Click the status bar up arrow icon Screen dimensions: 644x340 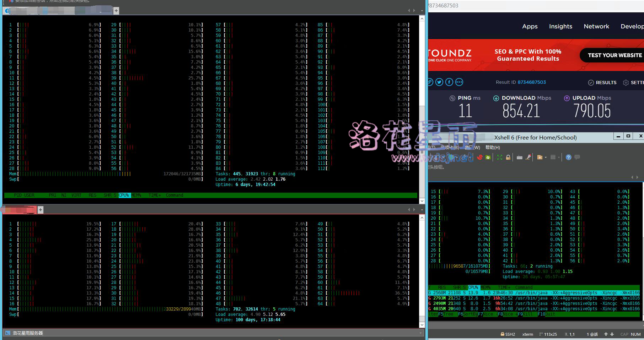(x=606, y=334)
